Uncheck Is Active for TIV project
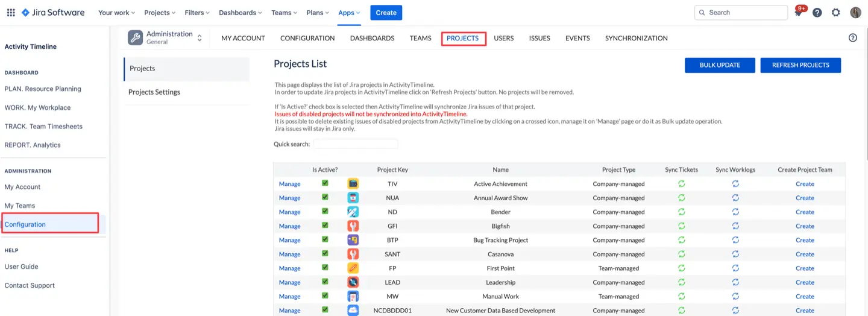This screenshot has width=868, height=316. (x=325, y=183)
